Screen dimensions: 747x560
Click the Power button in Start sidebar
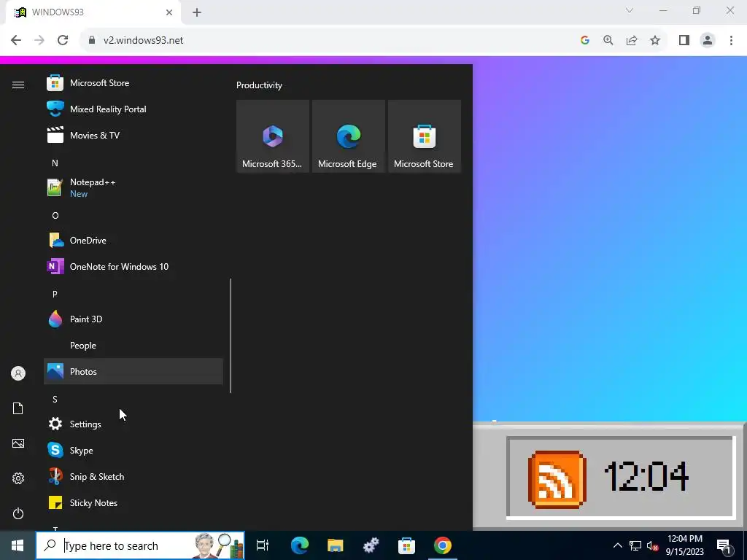pos(18,513)
